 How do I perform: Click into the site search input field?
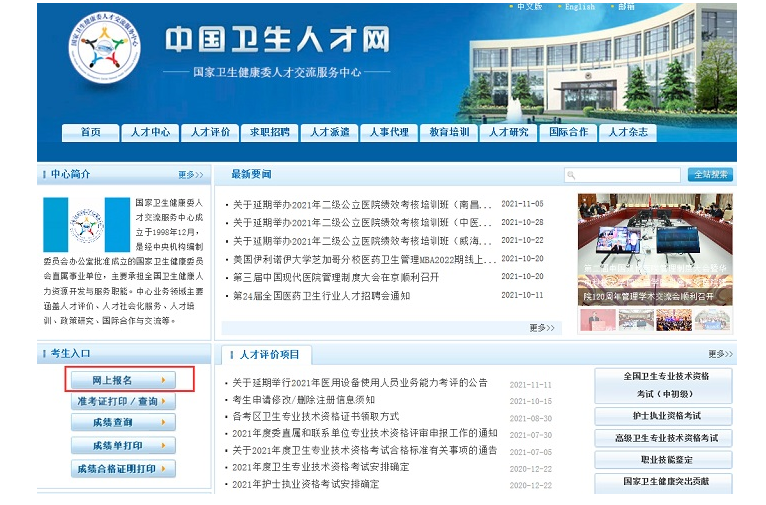coord(622,175)
